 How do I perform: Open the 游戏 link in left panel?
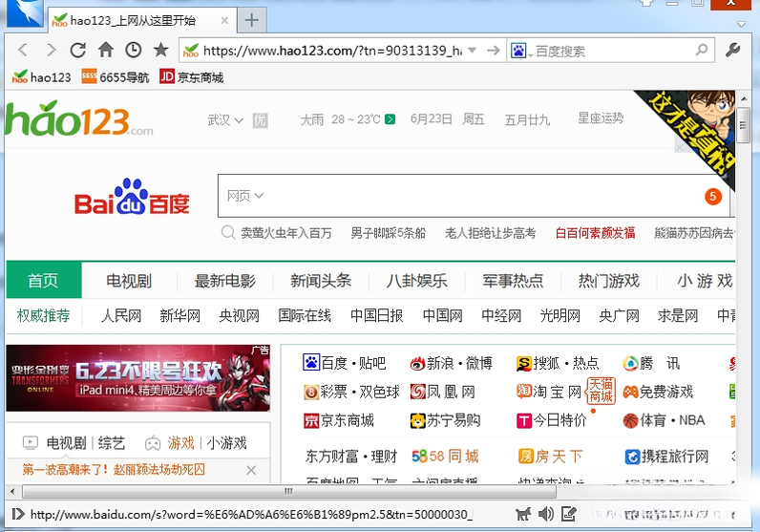180,443
